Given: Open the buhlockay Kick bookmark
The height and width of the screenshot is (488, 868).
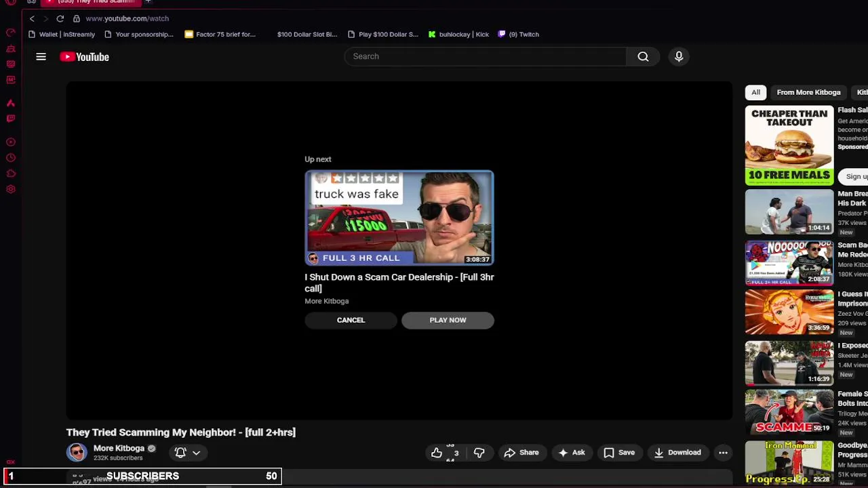Looking at the screenshot, I should [x=458, y=35].
